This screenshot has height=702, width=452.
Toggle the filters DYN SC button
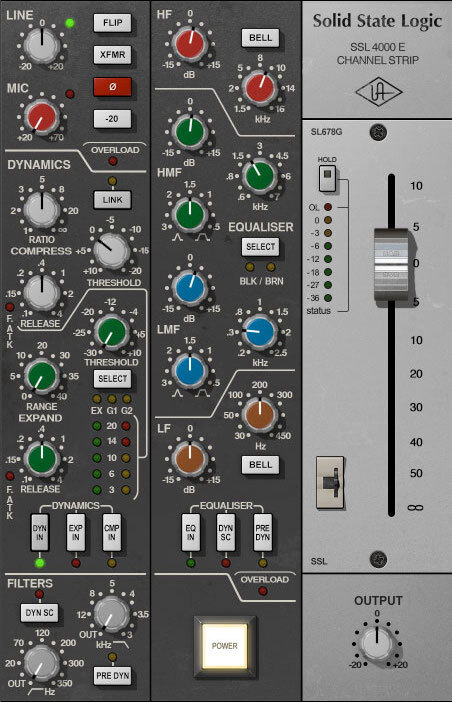[39, 613]
